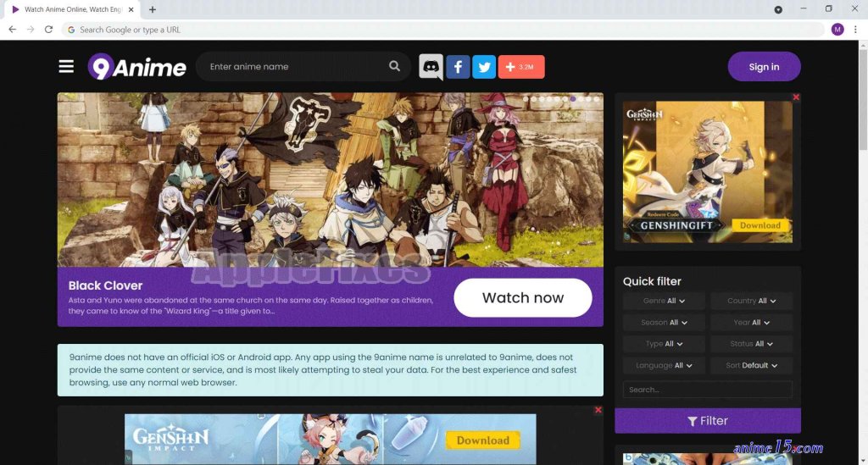Image resolution: width=868 pixels, height=465 pixels.
Task: Click the browser tab search arrow icon
Action: (x=778, y=9)
